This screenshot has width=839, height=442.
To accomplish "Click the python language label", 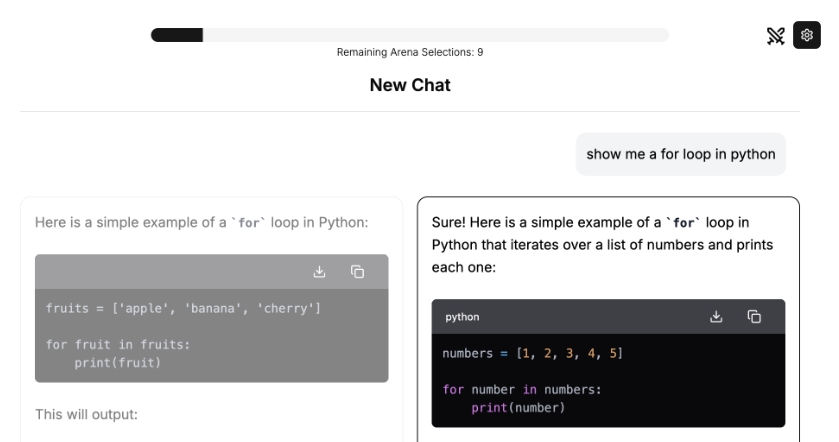I will tap(462, 317).
